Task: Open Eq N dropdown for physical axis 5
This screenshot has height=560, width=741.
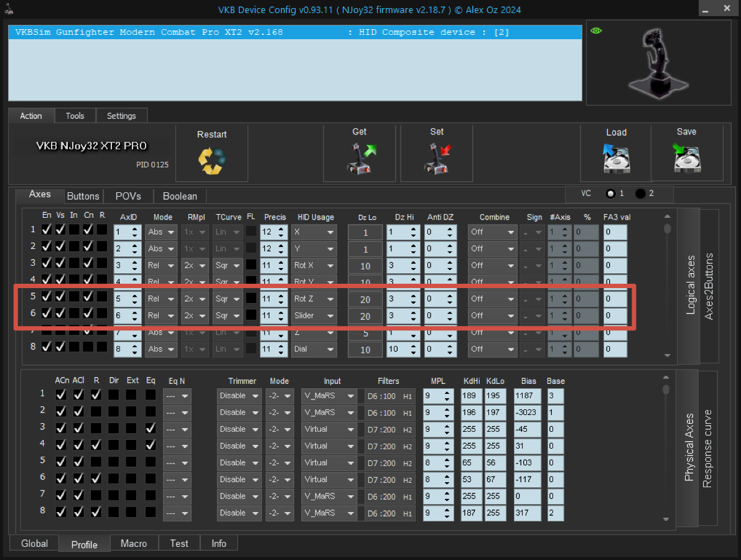Action: (177, 463)
